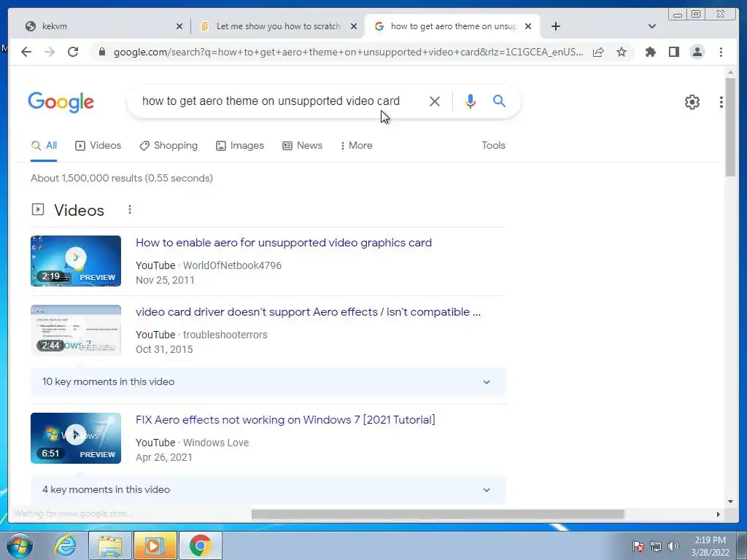The image size is (747, 560).
Task: Select the All results tab
Action: (44, 145)
